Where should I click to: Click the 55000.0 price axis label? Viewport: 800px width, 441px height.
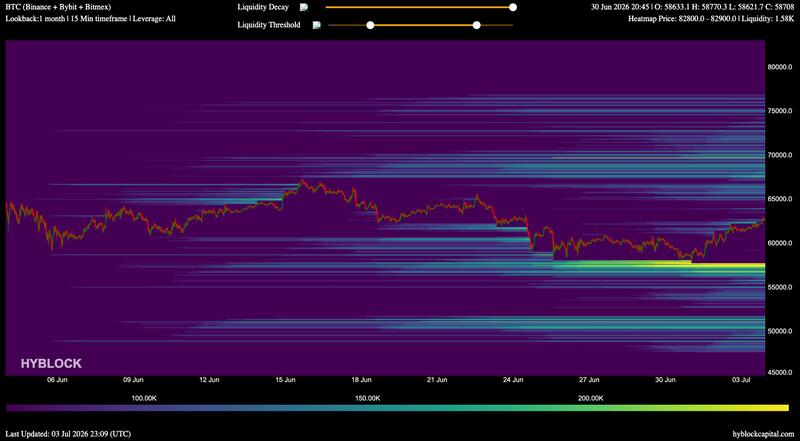[x=780, y=287]
